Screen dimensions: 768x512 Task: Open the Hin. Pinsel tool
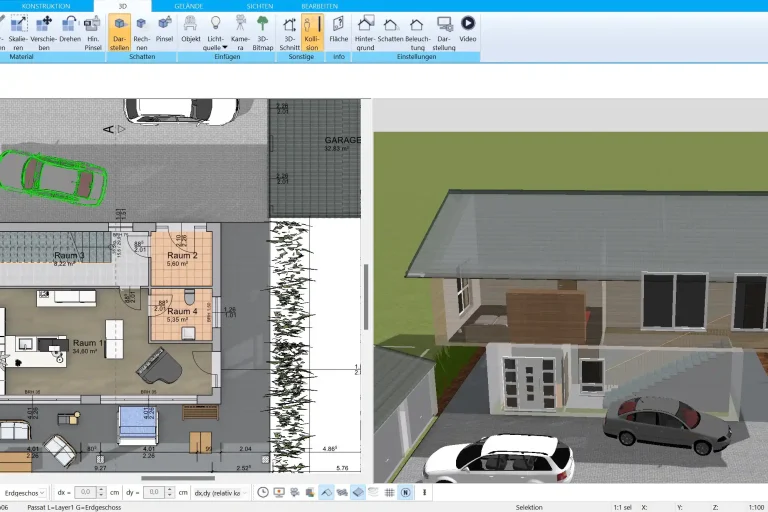coord(93,32)
